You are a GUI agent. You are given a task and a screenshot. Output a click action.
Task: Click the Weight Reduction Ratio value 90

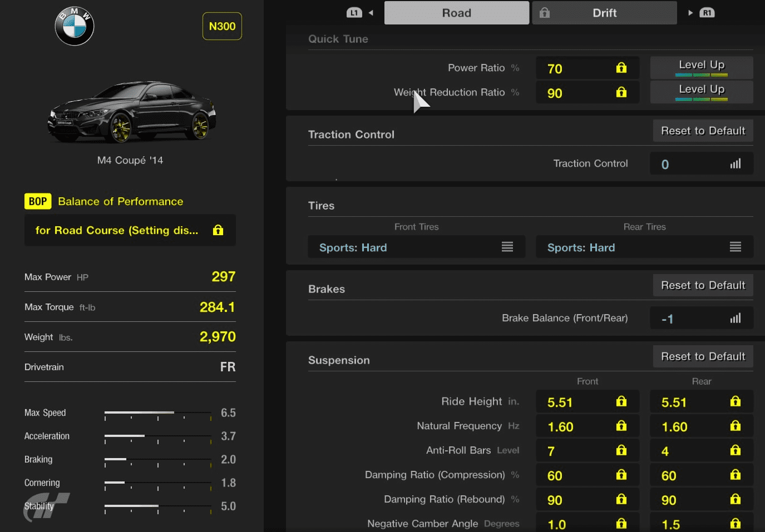pyautogui.click(x=555, y=93)
